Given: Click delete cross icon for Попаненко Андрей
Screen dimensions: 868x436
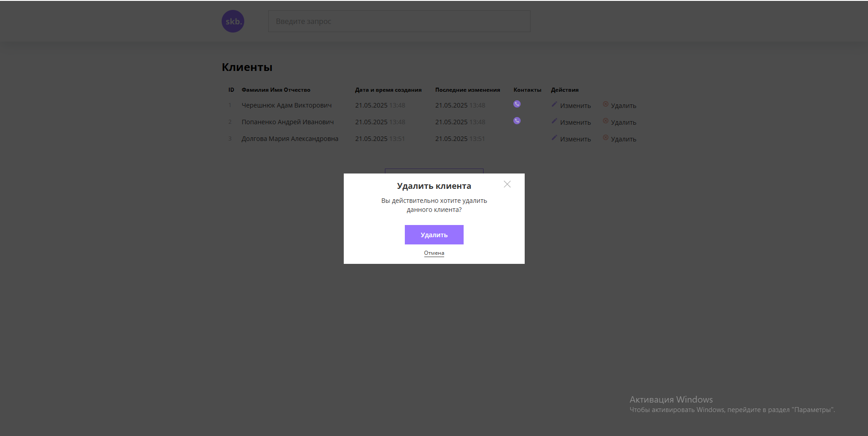Looking at the screenshot, I should point(605,121).
